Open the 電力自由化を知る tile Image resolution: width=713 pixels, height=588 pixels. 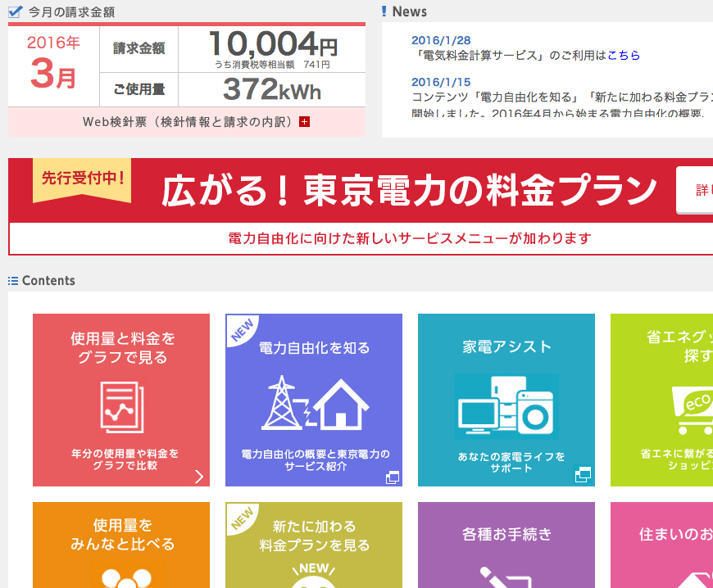314,400
